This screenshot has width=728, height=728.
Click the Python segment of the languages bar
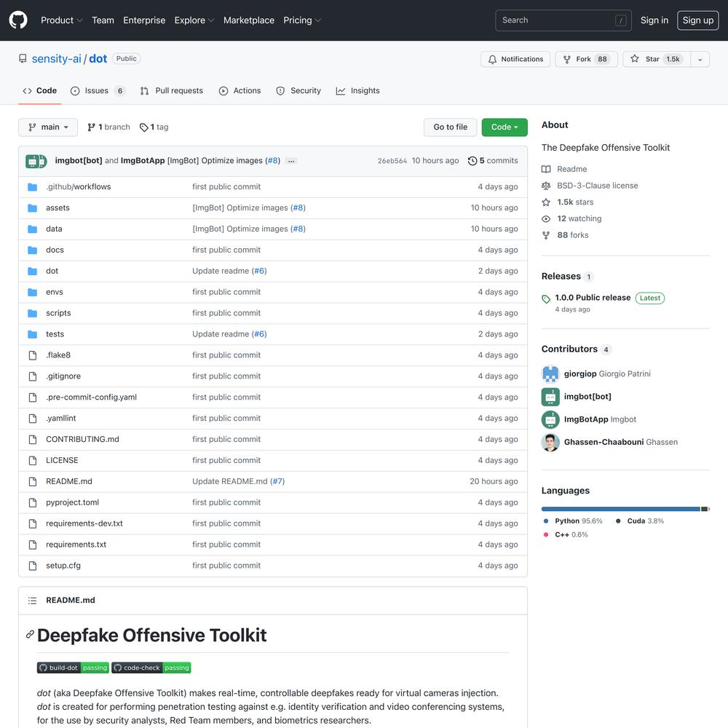621,510
